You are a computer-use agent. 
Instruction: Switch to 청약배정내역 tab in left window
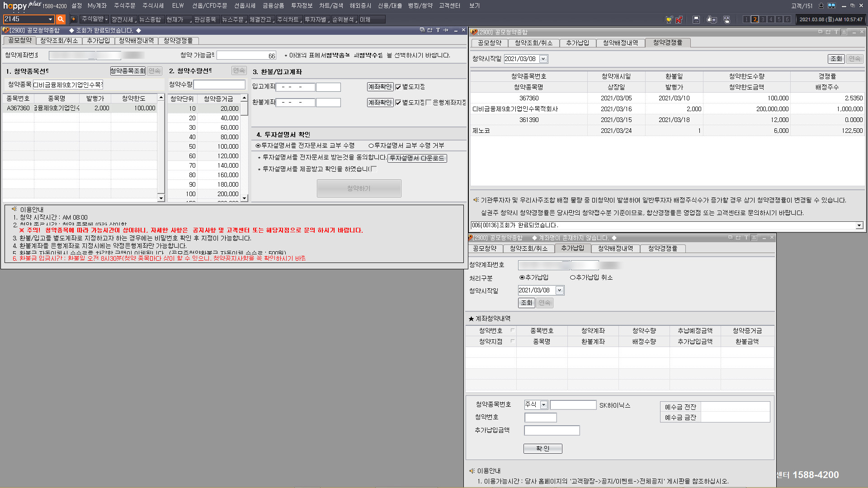136,41
